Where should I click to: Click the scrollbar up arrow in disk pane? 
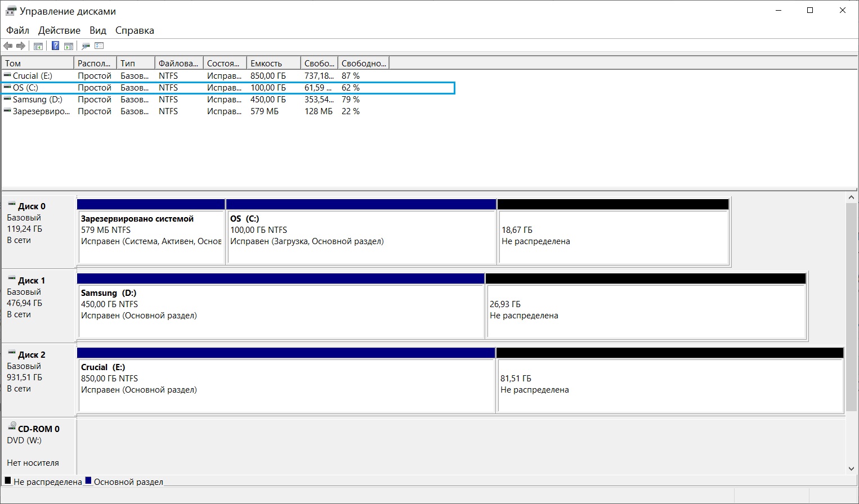(x=852, y=197)
